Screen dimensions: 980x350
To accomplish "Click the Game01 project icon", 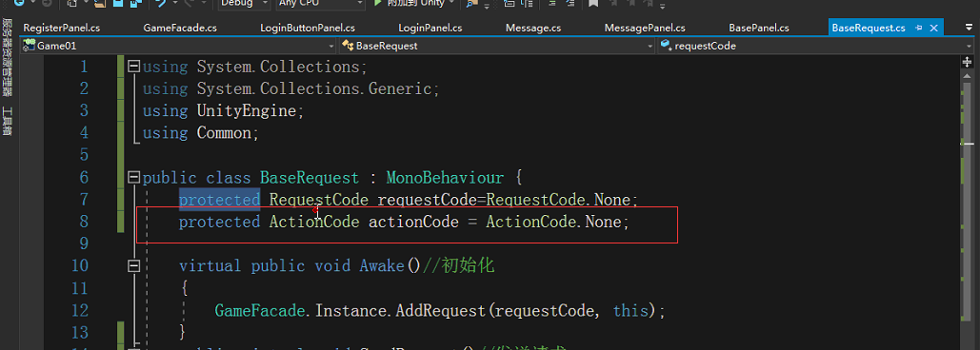I will click(x=29, y=46).
